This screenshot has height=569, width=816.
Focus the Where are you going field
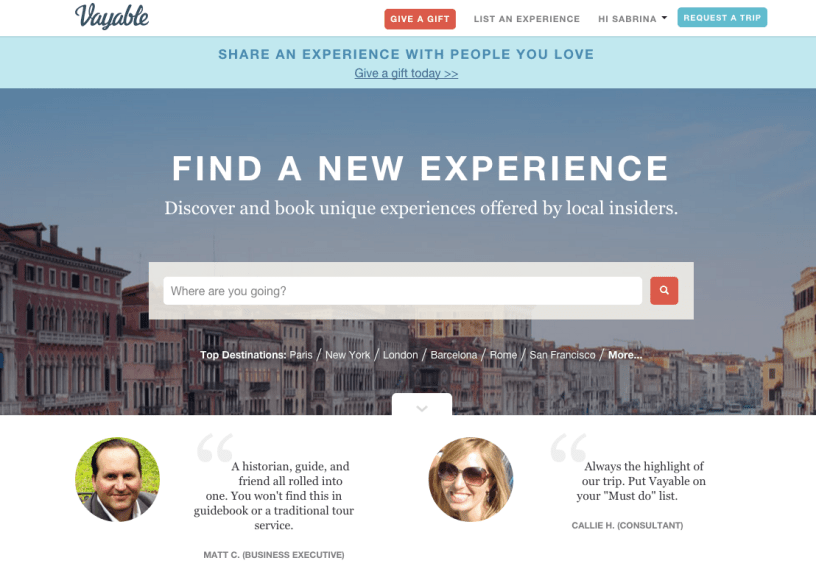402,291
